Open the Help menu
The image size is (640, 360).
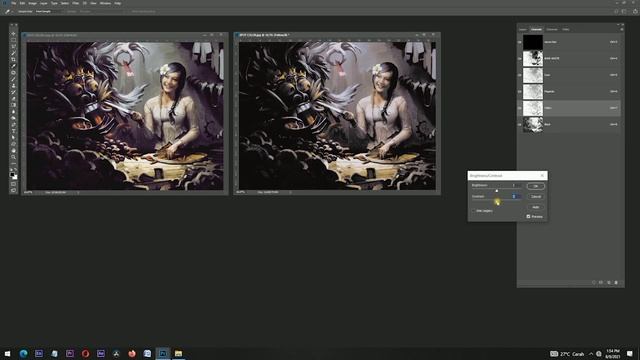[x=118, y=3]
